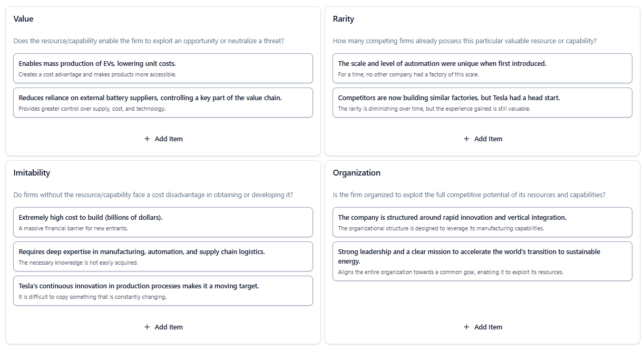Select the 'Competitors are now building similar factories' item
644x350 pixels.
[482, 102]
